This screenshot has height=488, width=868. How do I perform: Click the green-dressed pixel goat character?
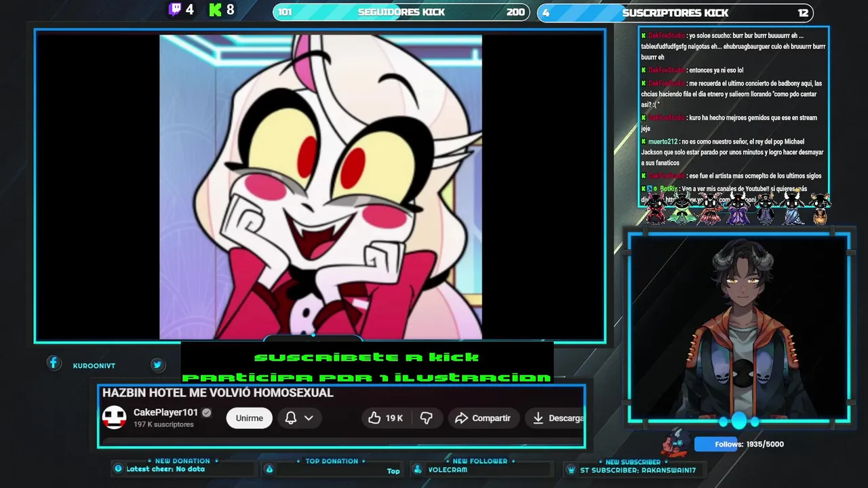pos(682,208)
